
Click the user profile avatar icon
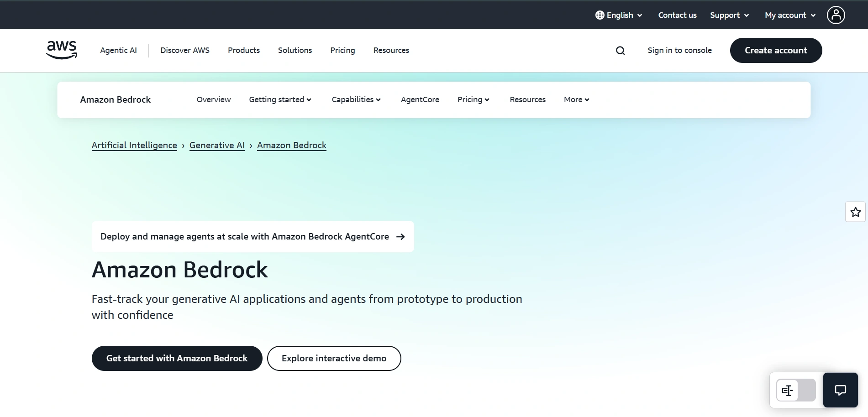836,15
